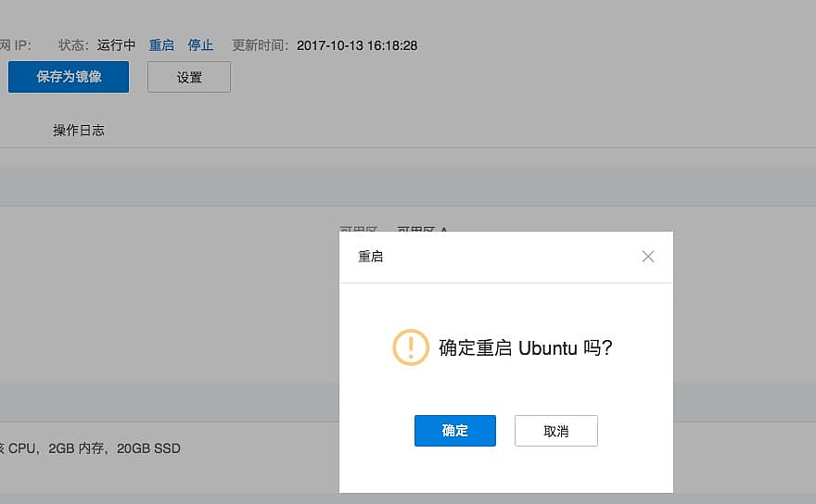
Task: Click the 状态 label
Action: point(72,45)
